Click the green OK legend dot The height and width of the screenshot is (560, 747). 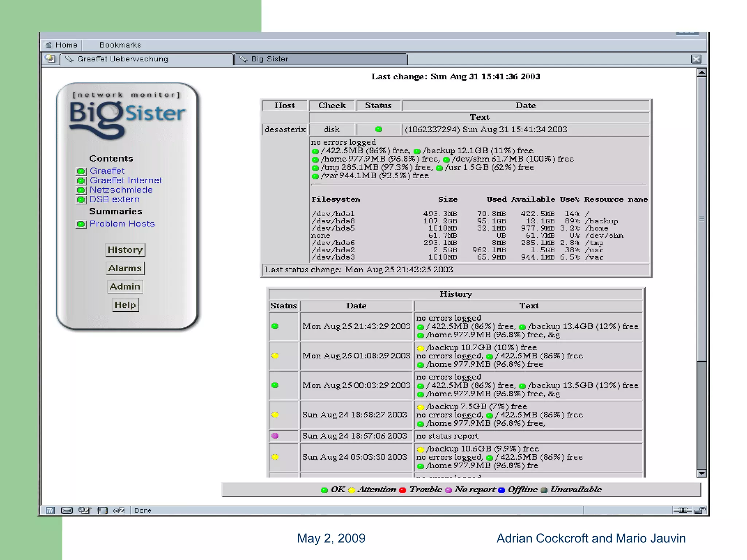[324, 490]
